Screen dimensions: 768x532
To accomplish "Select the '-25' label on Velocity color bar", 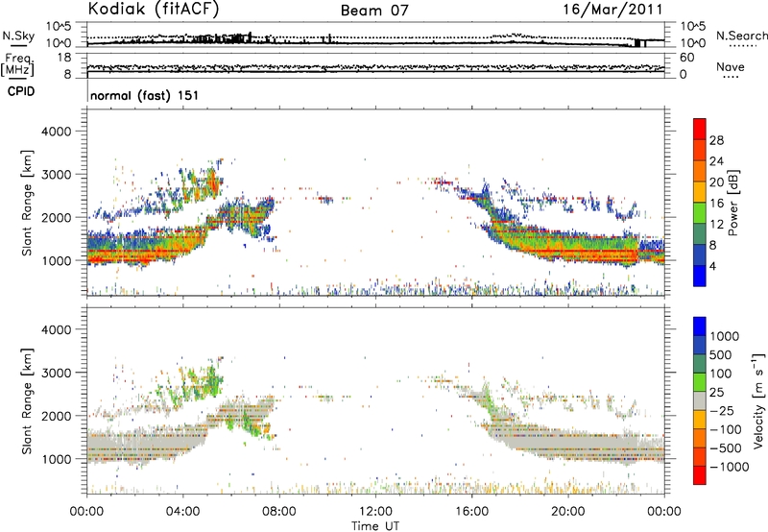I will click(724, 411).
